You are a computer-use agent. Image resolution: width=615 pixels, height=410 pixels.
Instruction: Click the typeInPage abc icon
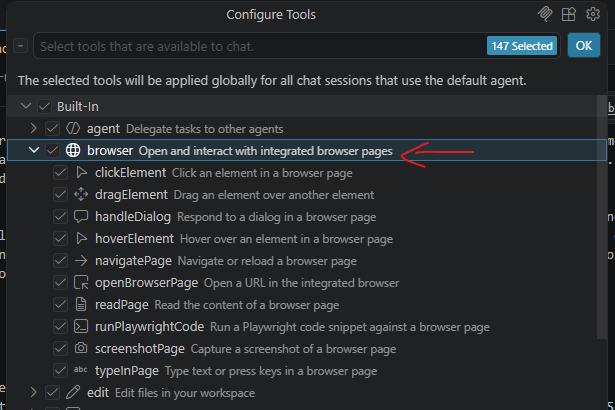tap(81, 369)
